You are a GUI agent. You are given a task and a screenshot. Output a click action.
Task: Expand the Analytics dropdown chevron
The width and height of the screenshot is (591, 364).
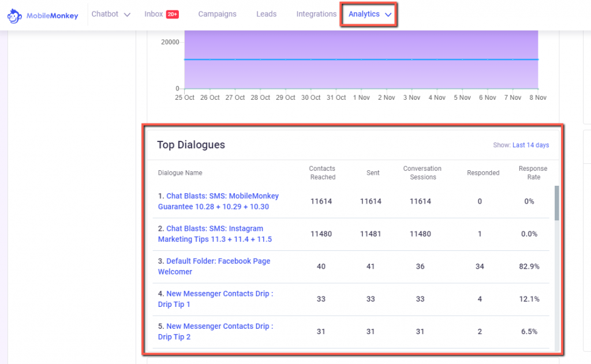click(x=388, y=14)
